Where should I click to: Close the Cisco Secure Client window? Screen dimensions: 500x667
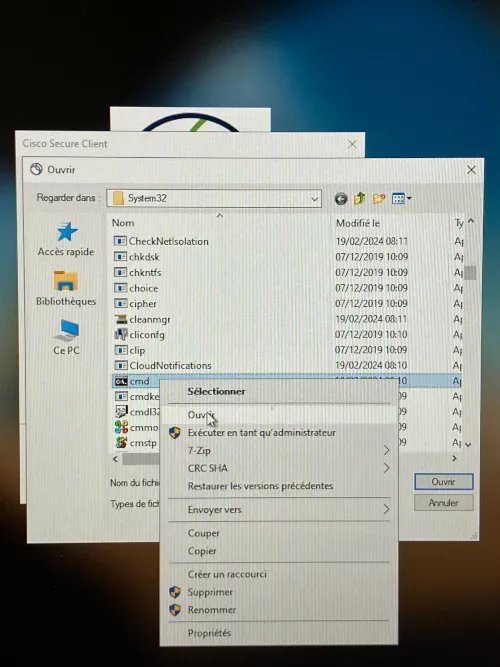pyautogui.click(x=352, y=144)
